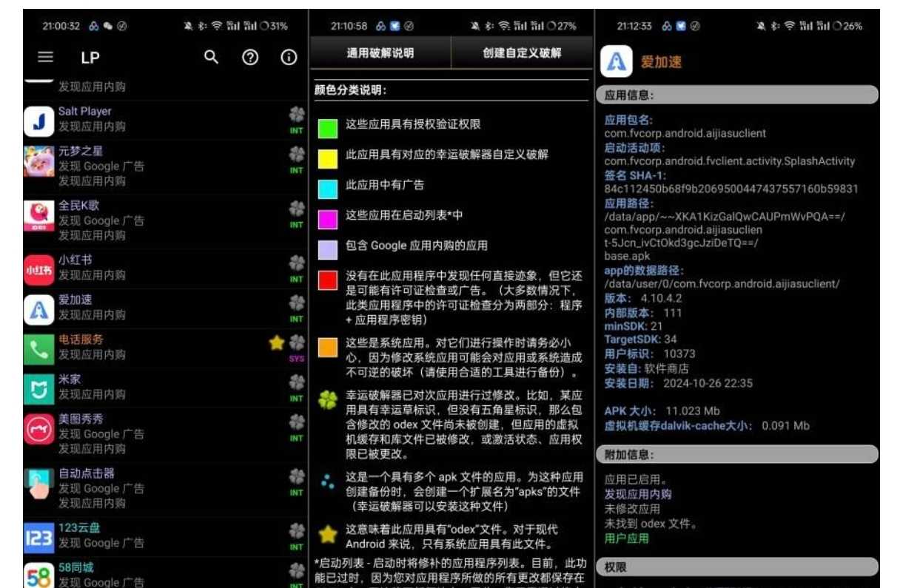Image resolution: width=903 pixels, height=588 pixels.
Task: Tap the info circle icon
Action: click(x=289, y=57)
